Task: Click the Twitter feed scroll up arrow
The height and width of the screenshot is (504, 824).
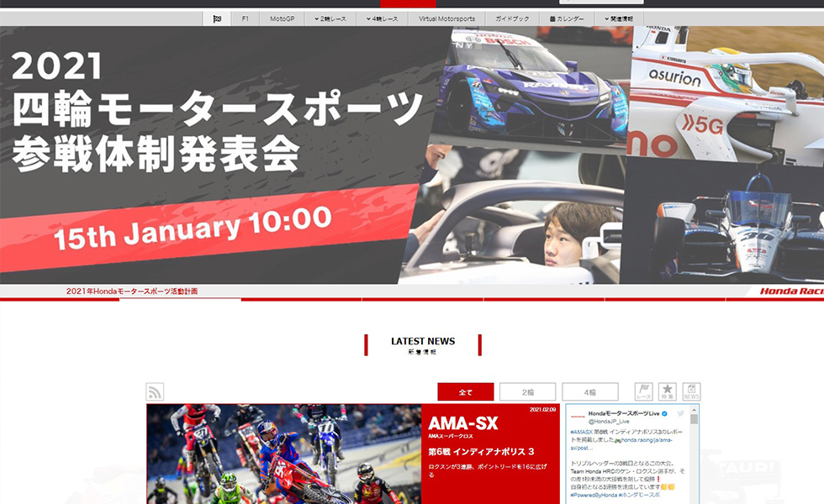Action: tap(694, 410)
